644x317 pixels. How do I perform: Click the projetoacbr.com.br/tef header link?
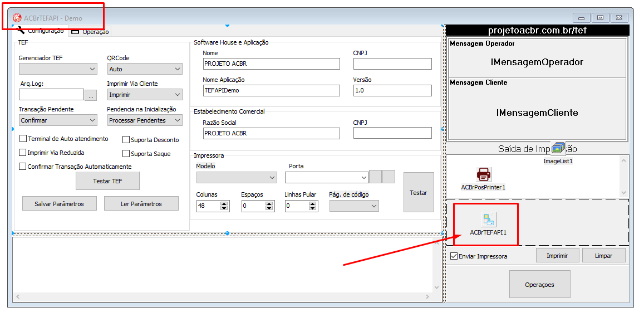pos(537,31)
